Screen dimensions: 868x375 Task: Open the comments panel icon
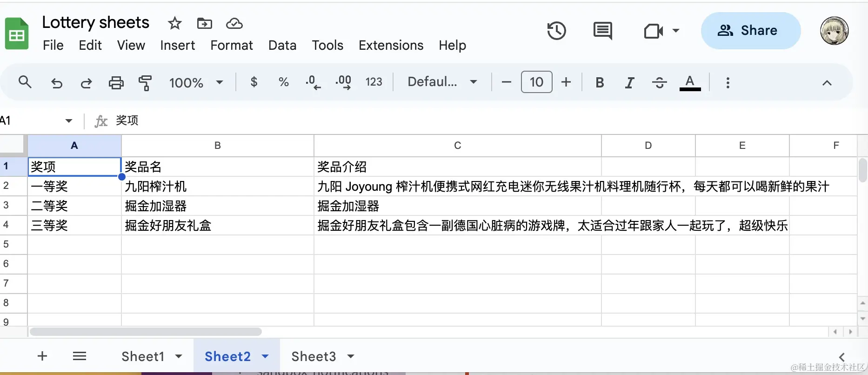tap(603, 31)
